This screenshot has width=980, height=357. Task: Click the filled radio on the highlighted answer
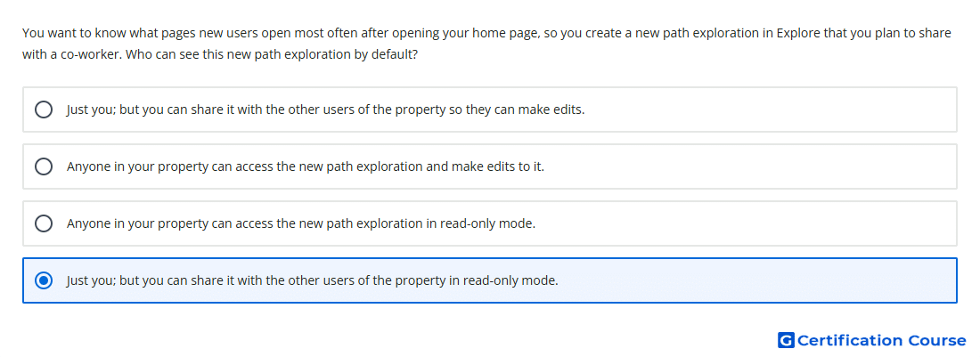pyautogui.click(x=44, y=280)
